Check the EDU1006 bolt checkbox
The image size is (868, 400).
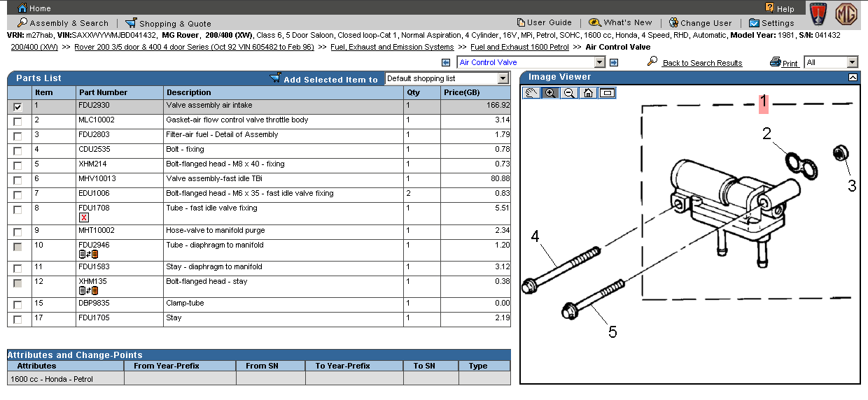click(x=17, y=195)
